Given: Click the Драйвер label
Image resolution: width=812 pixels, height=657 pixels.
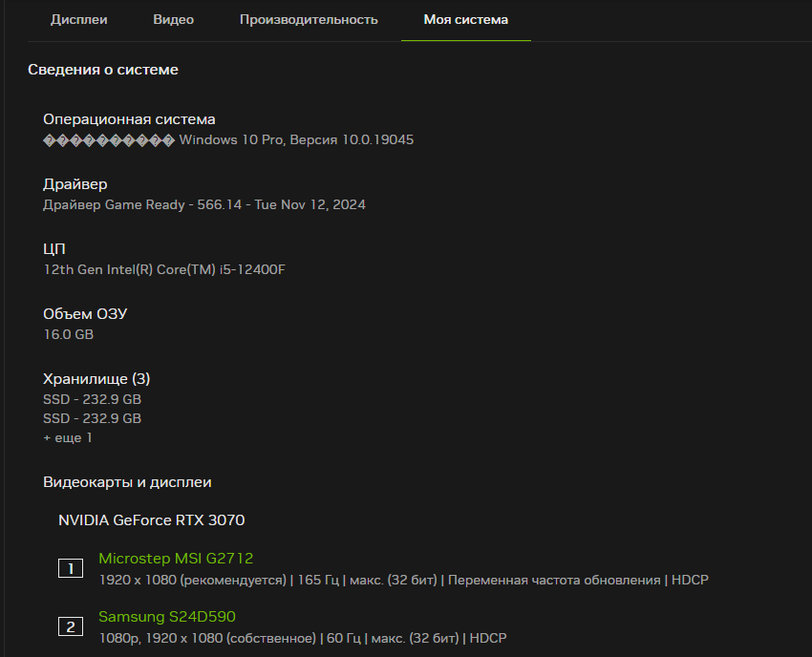Looking at the screenshot, I should 75,183.
